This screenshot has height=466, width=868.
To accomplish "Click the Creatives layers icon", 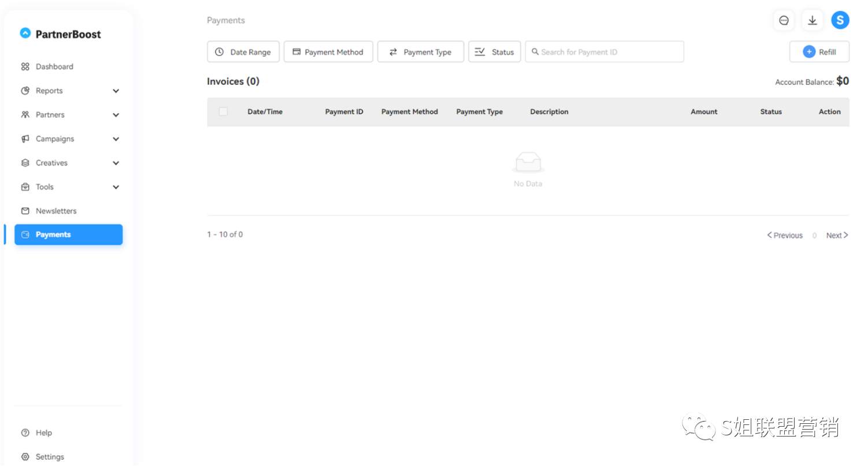I will click(x=25, y=163).
